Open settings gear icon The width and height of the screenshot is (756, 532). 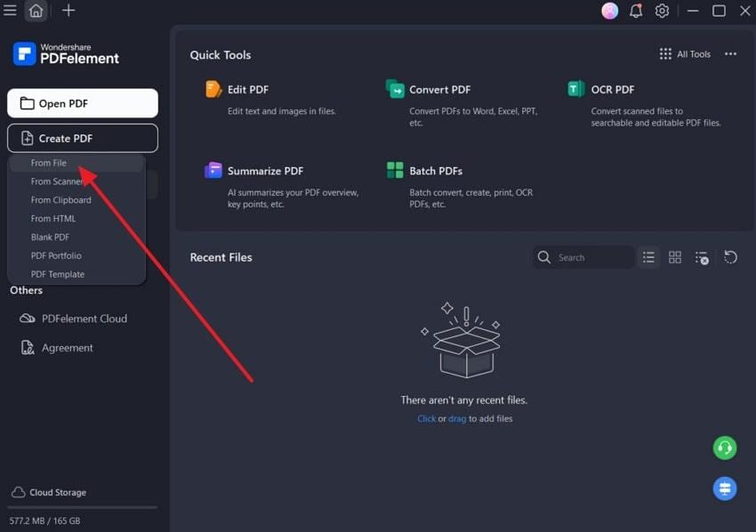662,11
